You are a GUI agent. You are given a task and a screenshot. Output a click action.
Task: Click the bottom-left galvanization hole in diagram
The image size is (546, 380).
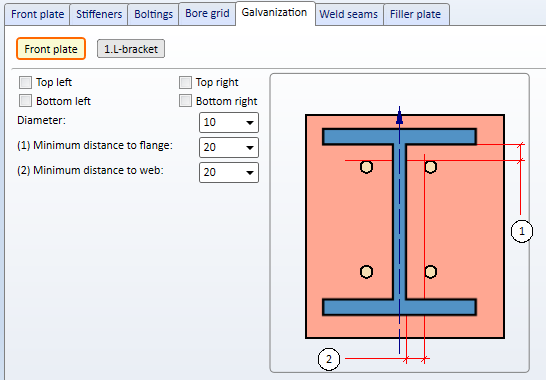[x=366, y=272]
